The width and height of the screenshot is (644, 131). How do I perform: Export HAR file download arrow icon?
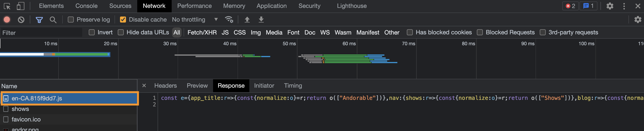click(261, 20)
